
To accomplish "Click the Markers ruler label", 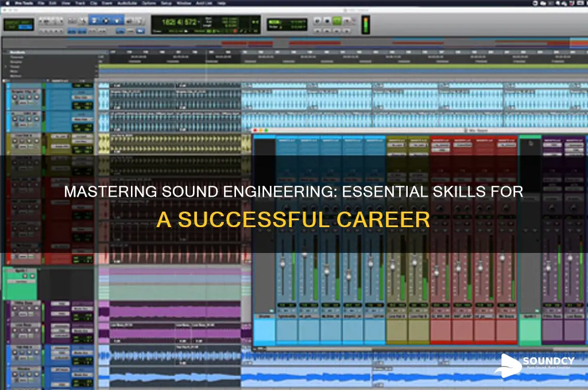I will [16, 76].
